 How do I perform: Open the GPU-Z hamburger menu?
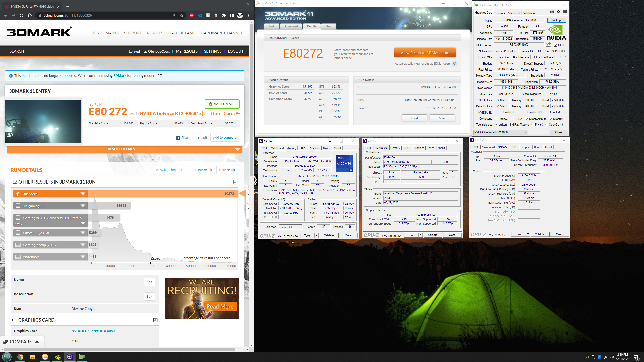click(x=565, y=12)
